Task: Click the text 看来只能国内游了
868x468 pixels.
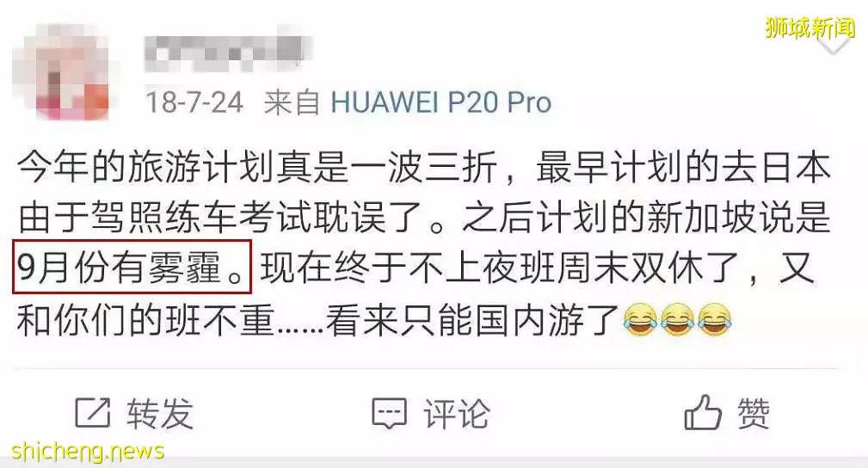Action: click(x=472, y=320)
